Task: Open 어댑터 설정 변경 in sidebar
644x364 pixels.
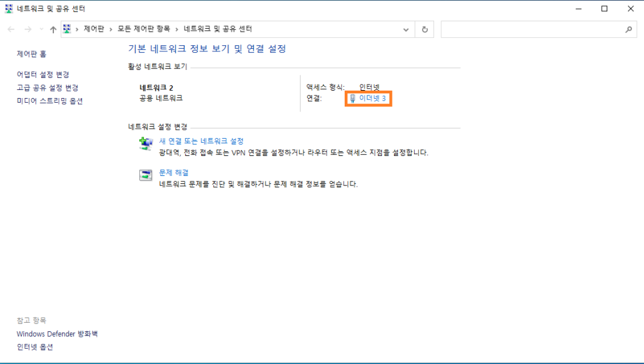Action: pos(43,75)
